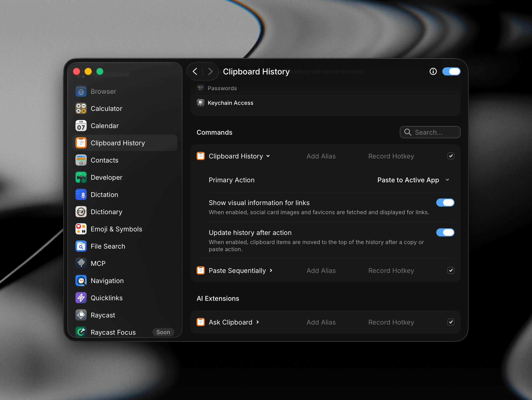
Task: Click the Soon badge beside Raycast Focus
Action: 163,332
